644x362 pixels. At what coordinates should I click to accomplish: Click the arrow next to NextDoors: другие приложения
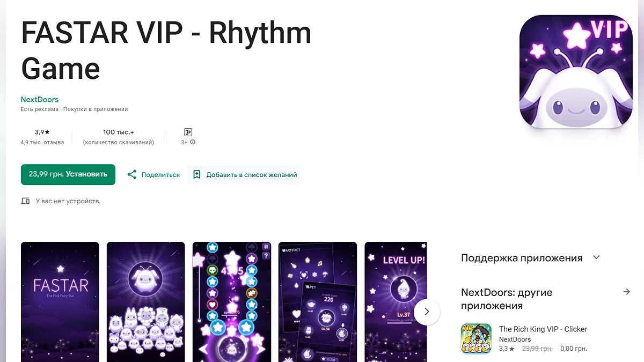pos(626,292)
